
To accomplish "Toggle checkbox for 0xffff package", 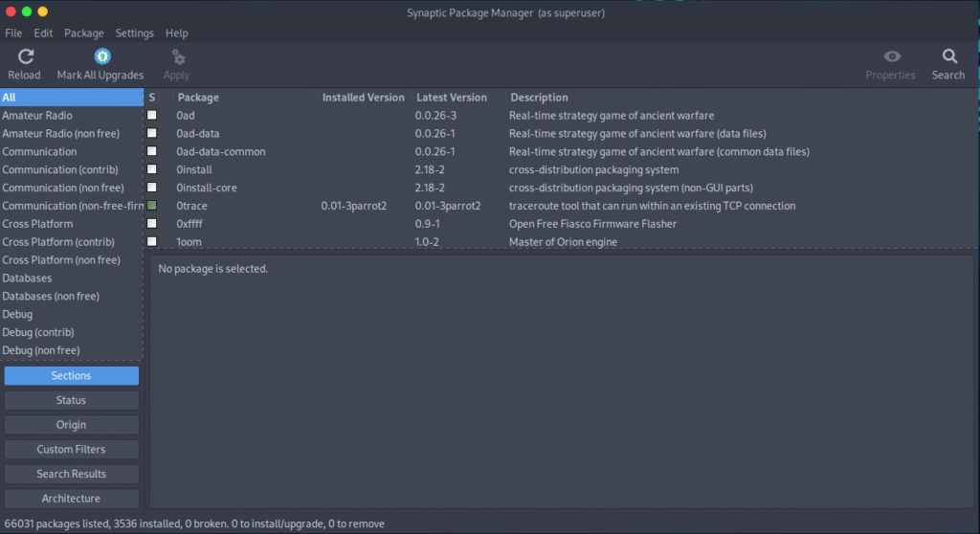I will 152,224.
